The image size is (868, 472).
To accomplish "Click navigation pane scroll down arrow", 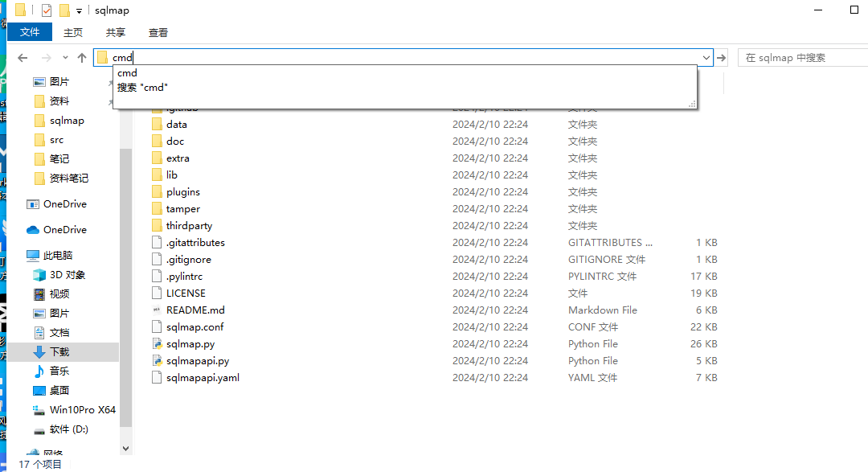I will tap(125, 449).
